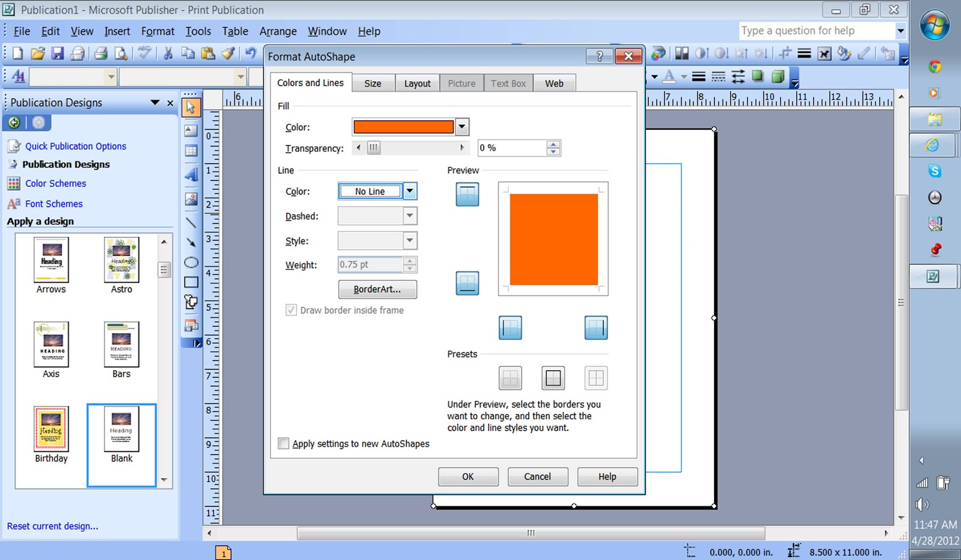This screenshot has width=961, height=560.
Task: Open the Fill Color dropdown
Action: [461, 127]
